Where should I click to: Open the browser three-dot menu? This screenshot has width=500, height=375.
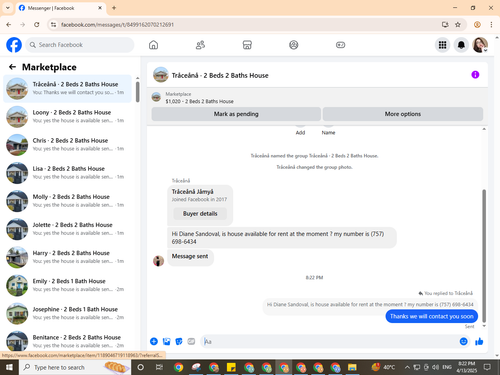click(x=491, y=25)
